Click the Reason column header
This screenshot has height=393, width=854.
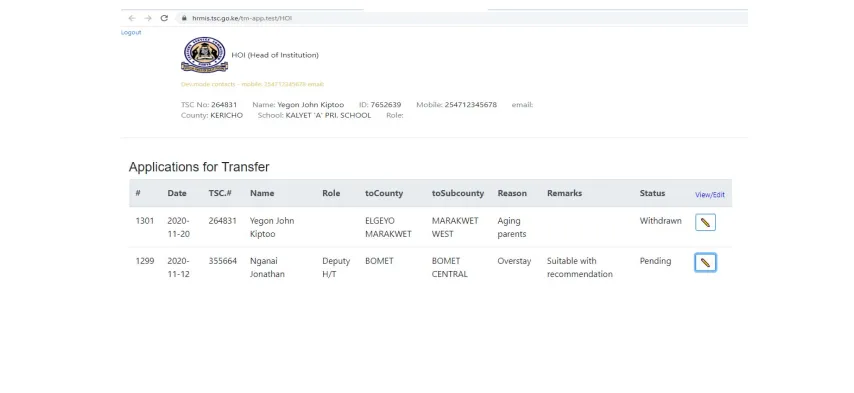pos(512,193)
